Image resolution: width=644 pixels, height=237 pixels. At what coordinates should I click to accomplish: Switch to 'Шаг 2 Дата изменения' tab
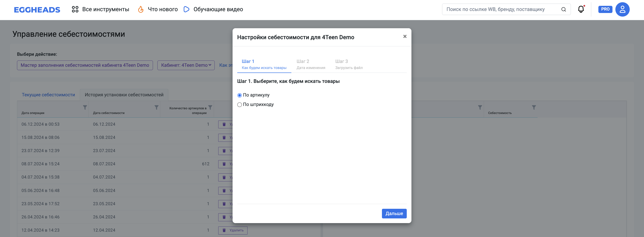[311, 64]
